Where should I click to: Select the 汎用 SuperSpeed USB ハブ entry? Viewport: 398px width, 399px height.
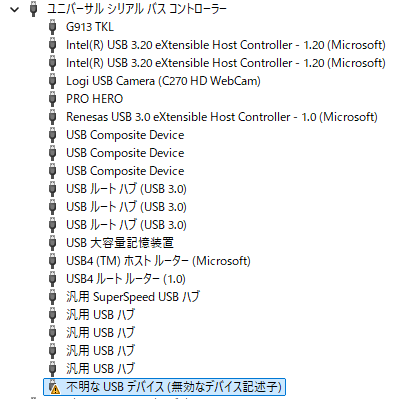pyautogui.click(x=133, y=297)
